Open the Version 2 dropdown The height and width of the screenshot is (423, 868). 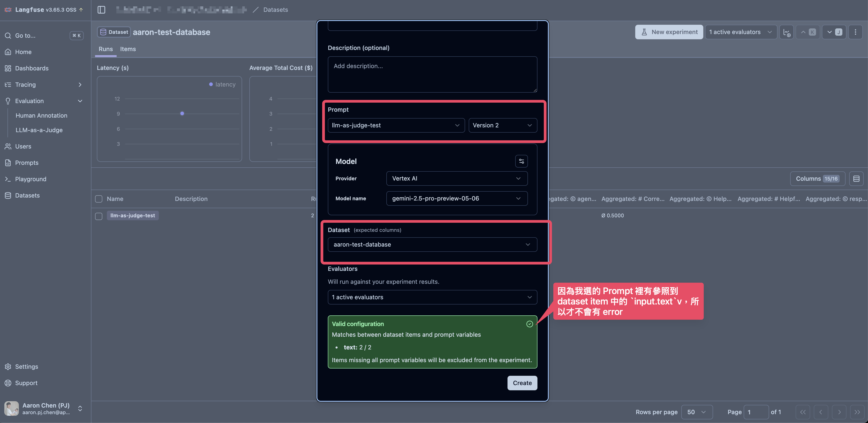(503, 125)
